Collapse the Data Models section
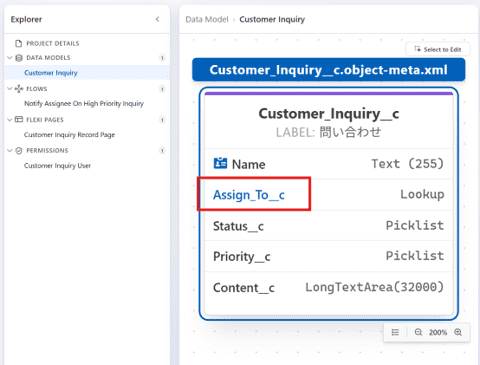Image resolution: width=480 pixels, height=365 pixels. coord(9,58)
